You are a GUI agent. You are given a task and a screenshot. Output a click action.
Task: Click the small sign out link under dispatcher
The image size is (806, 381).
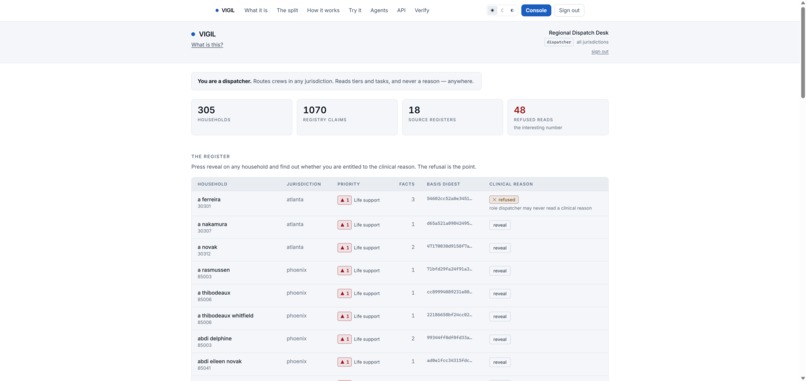(x=600, y=51)
